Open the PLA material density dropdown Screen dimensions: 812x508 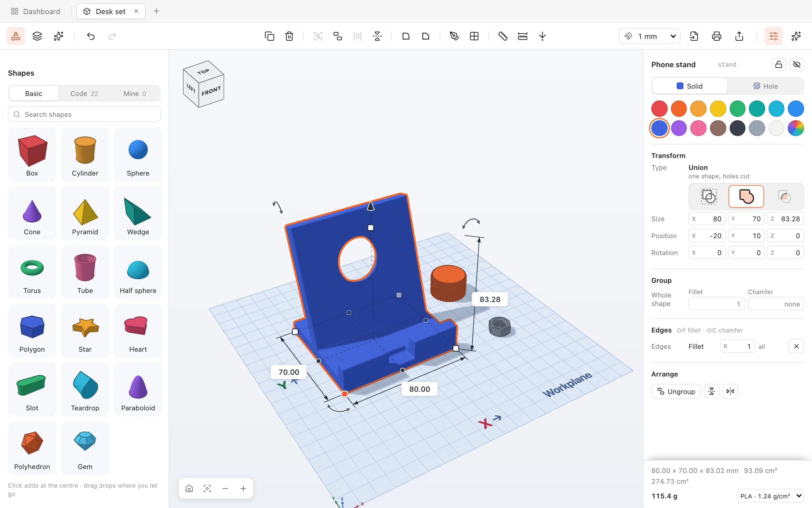point(770,496)
